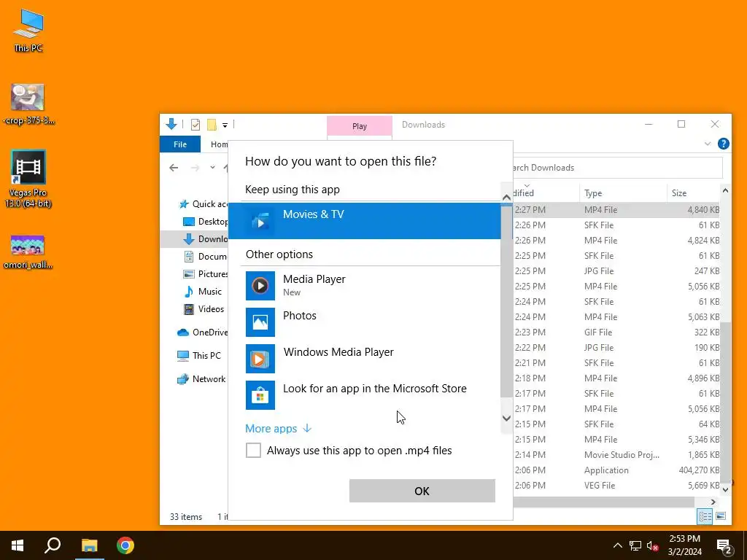The width and height of the screenshot is (747, 560).
Task: Open Network in navigation pane
Action: coord(201,379)
